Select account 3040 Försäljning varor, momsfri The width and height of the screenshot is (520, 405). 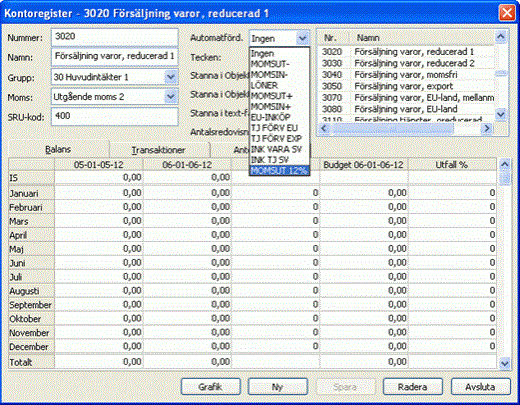pyautogui.click(x=406, y=75)
